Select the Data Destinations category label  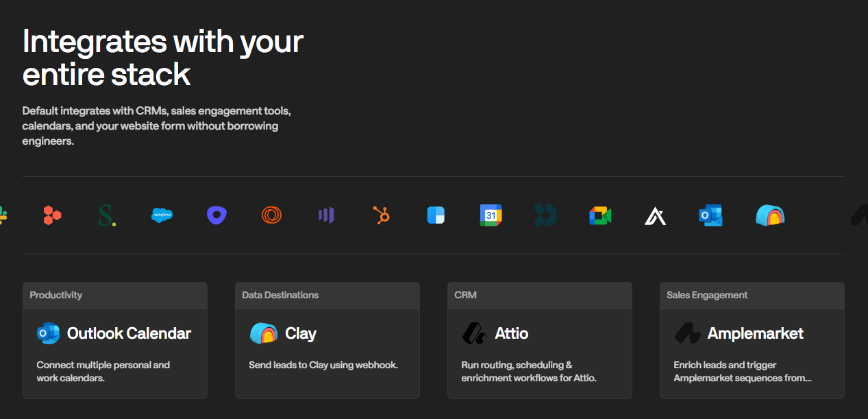280,295
